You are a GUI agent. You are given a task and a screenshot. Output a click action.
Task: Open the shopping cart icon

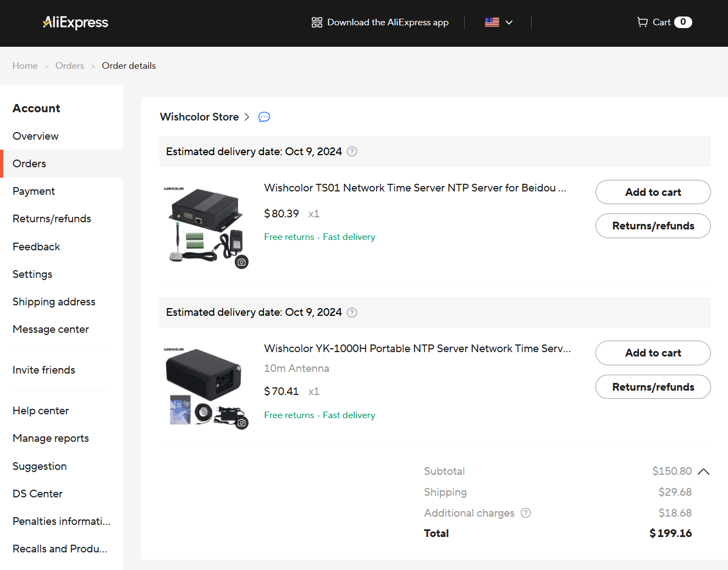tap(642, 22)
